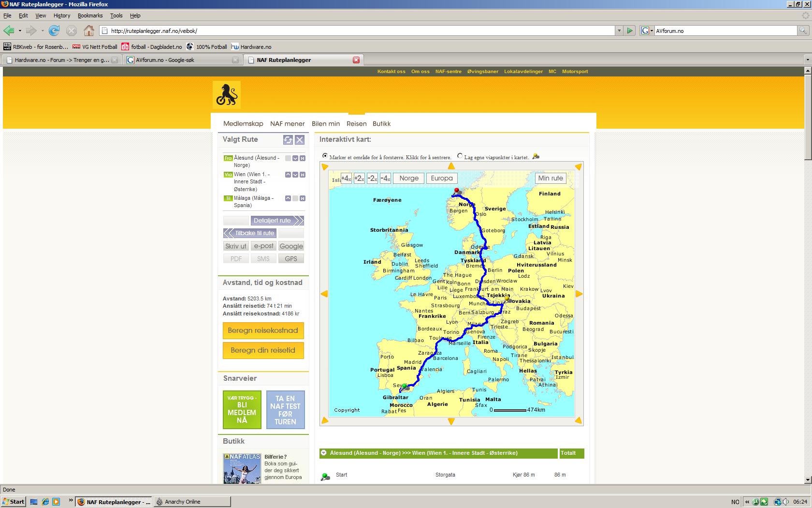The width and height of the screenshot is (812, 508).
Task: Move Málaga stop up in the route
Action: pos(288,198)
